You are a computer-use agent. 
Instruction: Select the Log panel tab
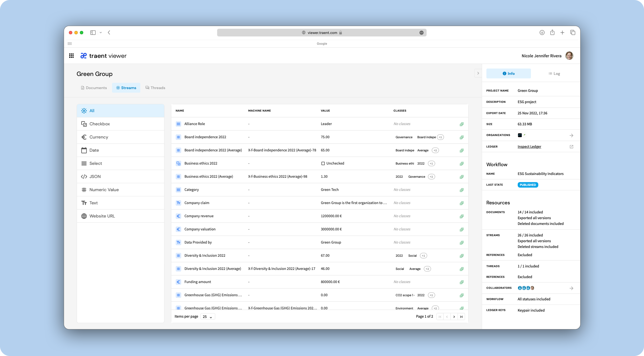(x=554, y=73)
